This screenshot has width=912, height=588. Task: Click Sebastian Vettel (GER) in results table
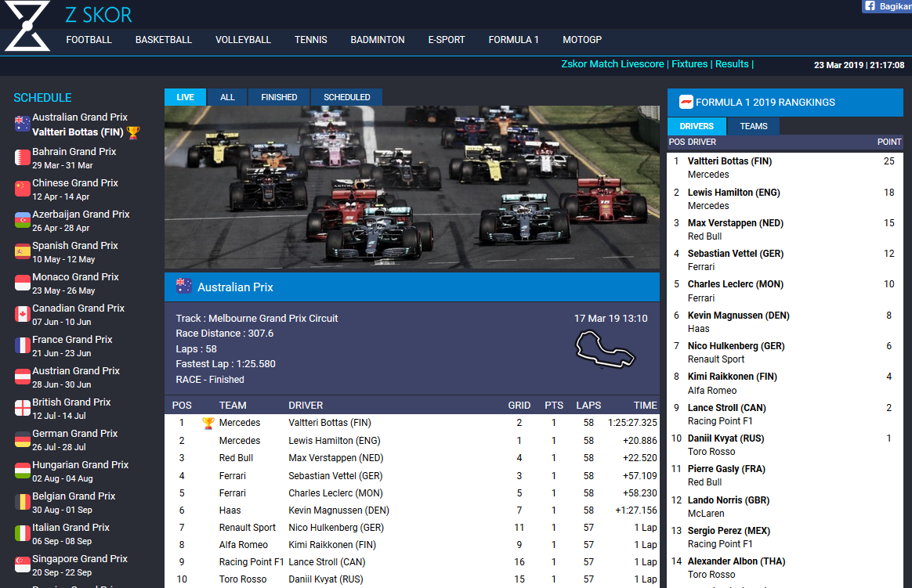tap(335, 476)
